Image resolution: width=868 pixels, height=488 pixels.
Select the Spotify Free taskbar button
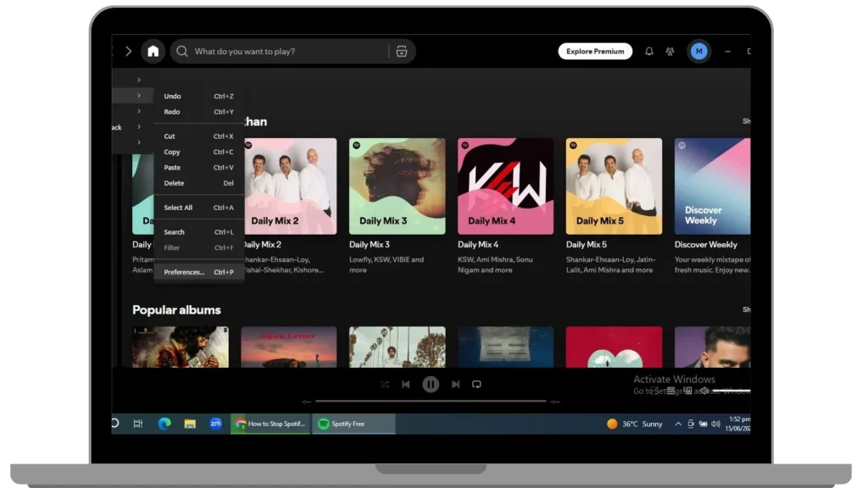tap(353, 424)
